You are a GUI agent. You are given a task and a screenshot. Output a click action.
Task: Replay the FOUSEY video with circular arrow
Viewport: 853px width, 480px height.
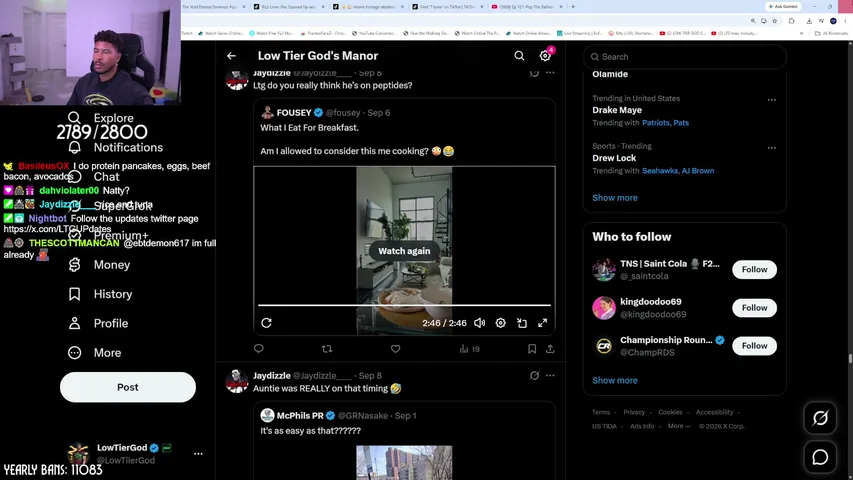[266, 323]
